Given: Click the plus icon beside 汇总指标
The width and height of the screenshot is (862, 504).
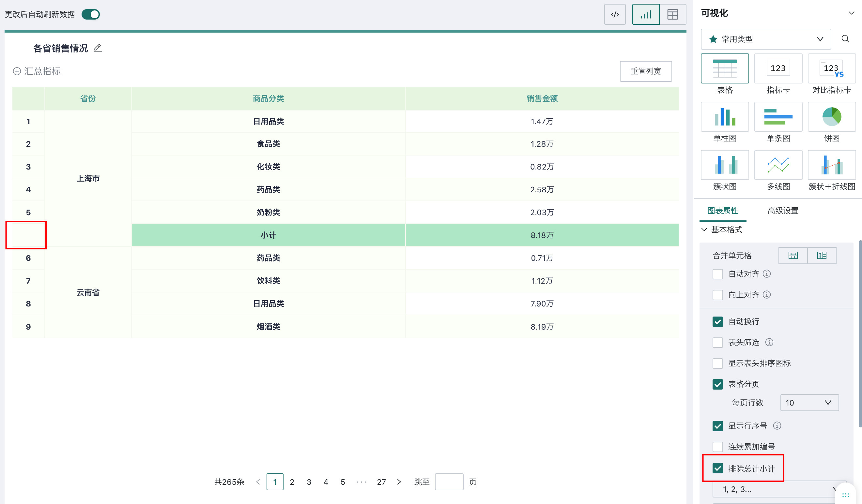Looking at the screenshot, I should 17,71.
